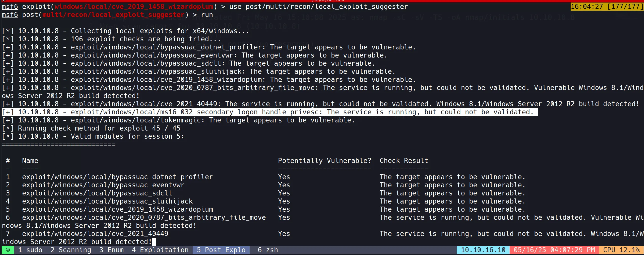This screenshot has width=644, height=255.
Task: Click the Potentially Vulnerable? column header
Action: pyautogui.click(x=325, y=161)
